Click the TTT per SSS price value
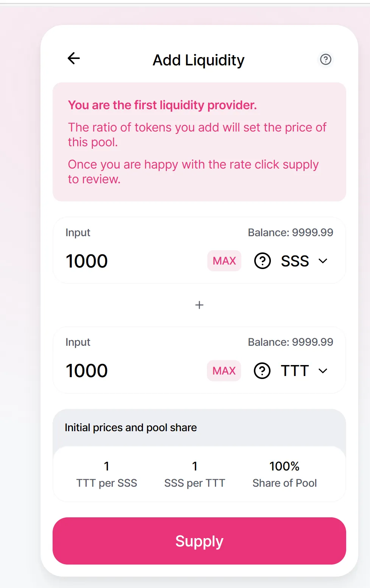Screen dimensions: 370x588 tap(107, 466)
